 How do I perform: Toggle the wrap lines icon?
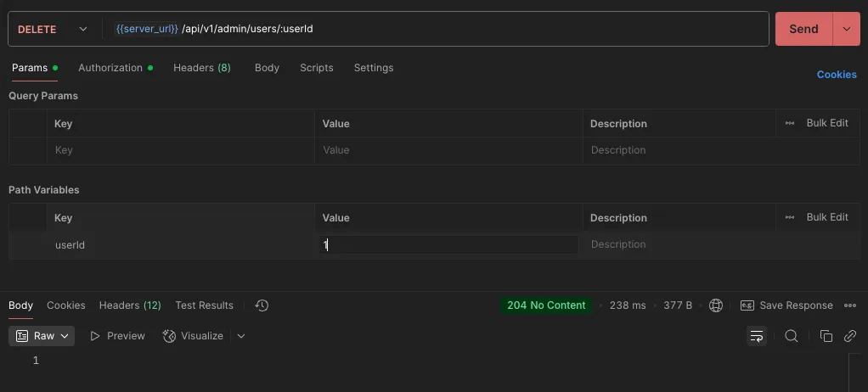[756, 336]
